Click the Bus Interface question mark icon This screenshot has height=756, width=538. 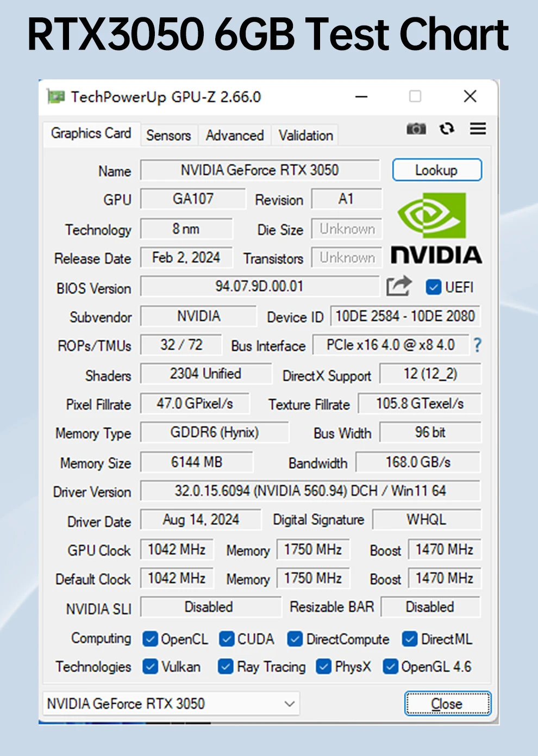477,345
